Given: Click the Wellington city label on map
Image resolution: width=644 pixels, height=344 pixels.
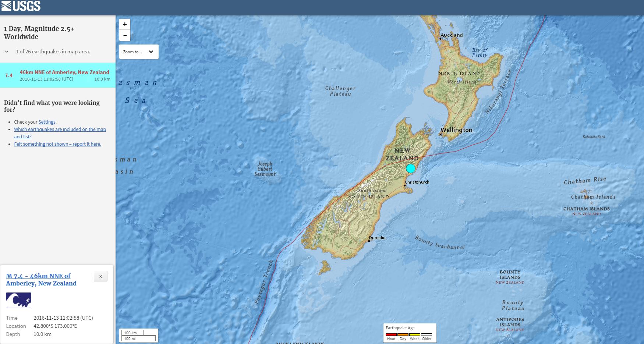Looking at the screenshot, I should [x=456, y=130].
